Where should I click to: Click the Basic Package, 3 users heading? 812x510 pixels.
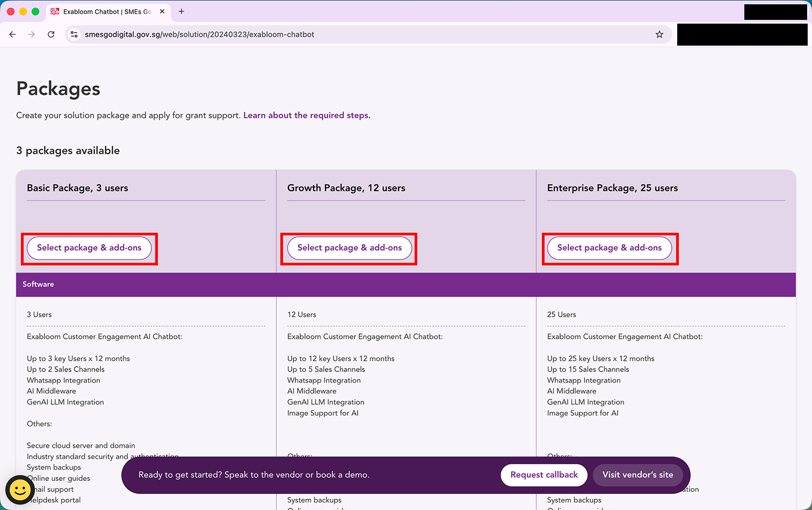(77, 188)
